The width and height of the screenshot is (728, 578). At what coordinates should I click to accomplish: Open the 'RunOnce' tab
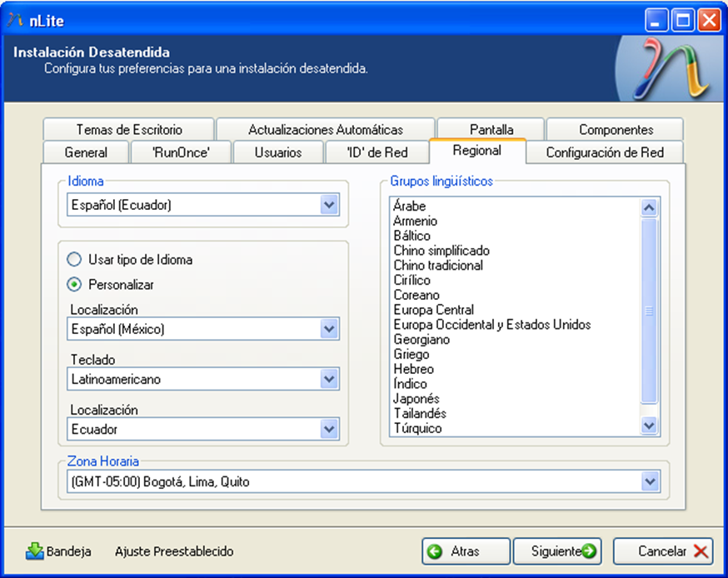coord(181,152)
